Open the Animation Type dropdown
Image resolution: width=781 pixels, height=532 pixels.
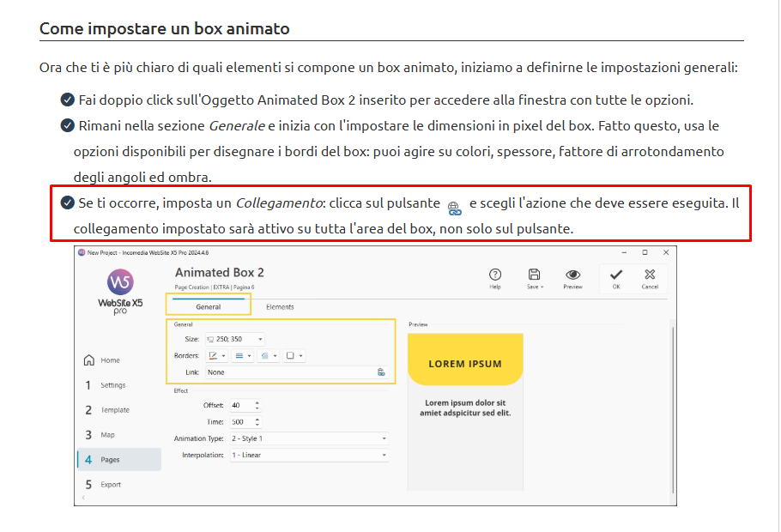(x=384, y=438)
